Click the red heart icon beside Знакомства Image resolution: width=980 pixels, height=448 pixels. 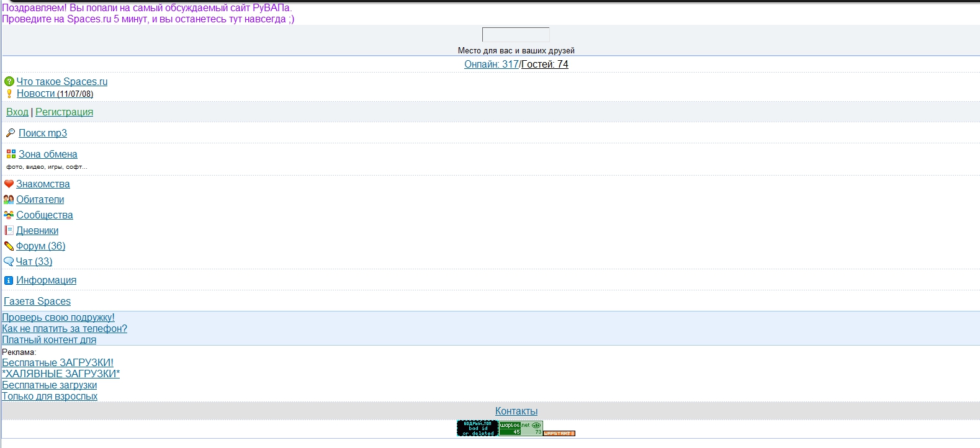(9, 184)
